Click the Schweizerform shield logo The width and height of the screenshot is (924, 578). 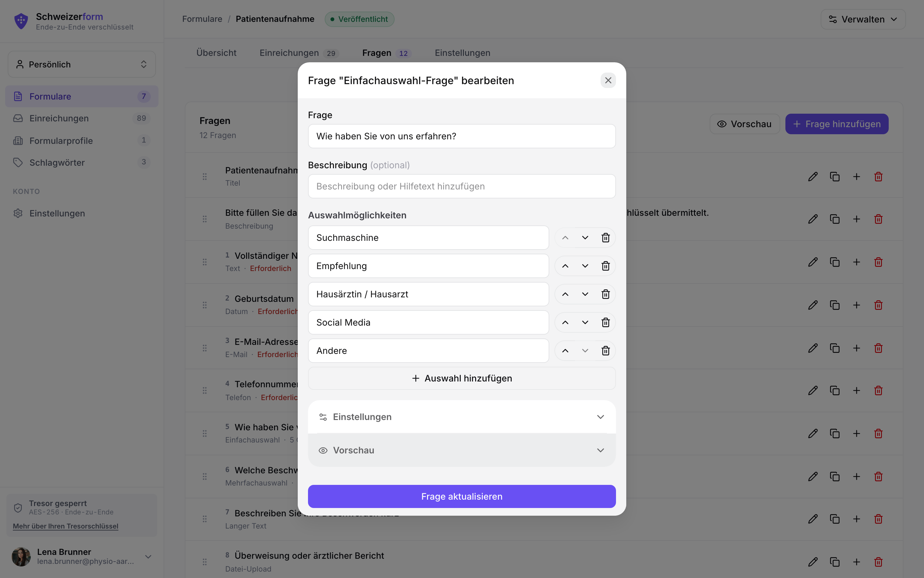[21, 21]
